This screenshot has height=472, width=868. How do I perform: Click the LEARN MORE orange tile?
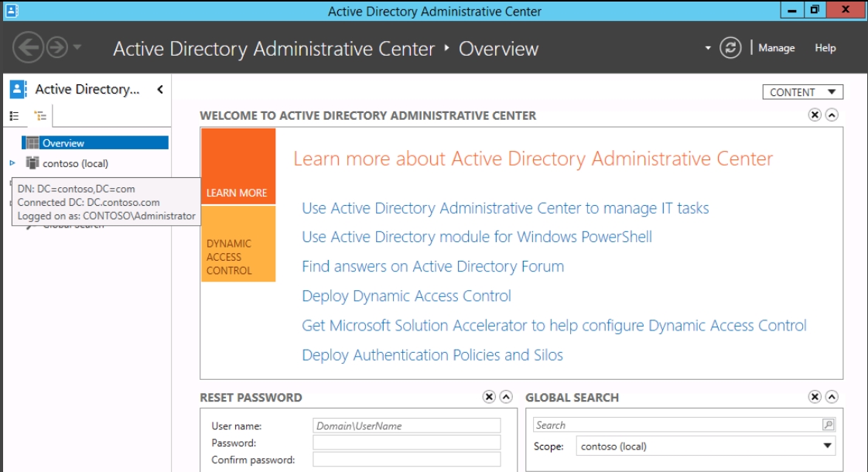pyautogui.click(x=238, y=167)
